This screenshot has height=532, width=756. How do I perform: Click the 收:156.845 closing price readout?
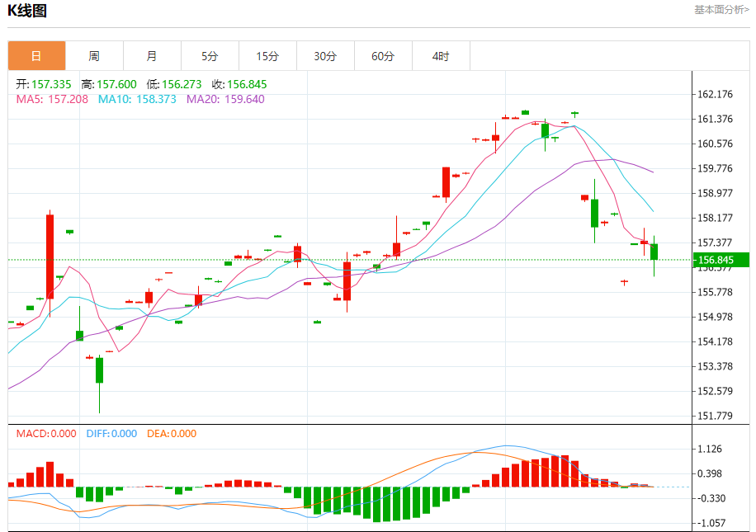pyautogui.click(x=239, y=84)
